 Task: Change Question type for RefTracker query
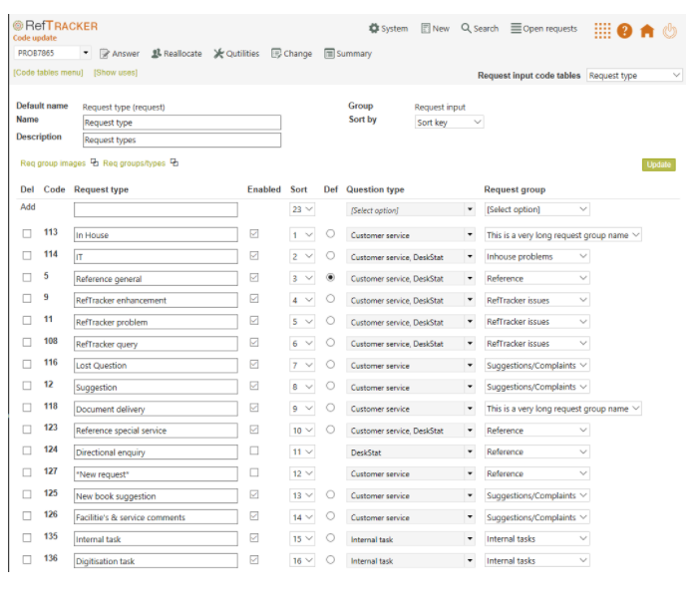pos(410,344)
